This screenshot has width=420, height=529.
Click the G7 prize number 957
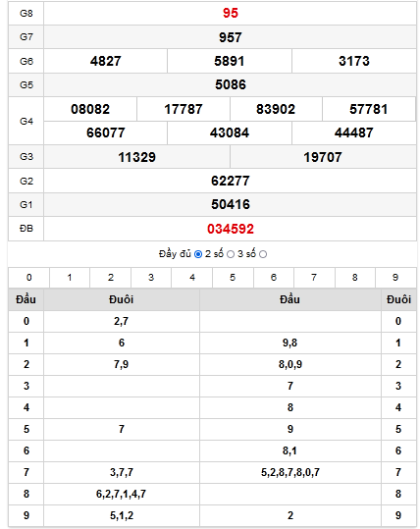[231, 37]
